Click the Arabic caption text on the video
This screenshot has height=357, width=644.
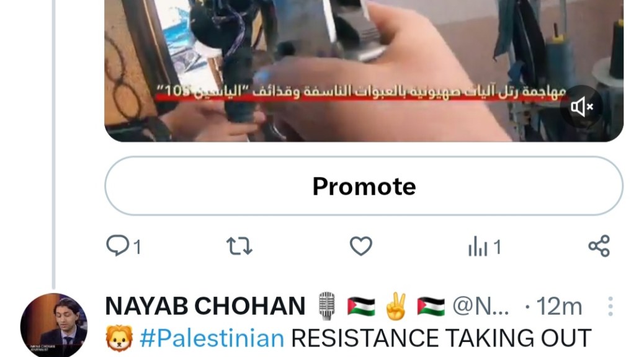(362, 92)
